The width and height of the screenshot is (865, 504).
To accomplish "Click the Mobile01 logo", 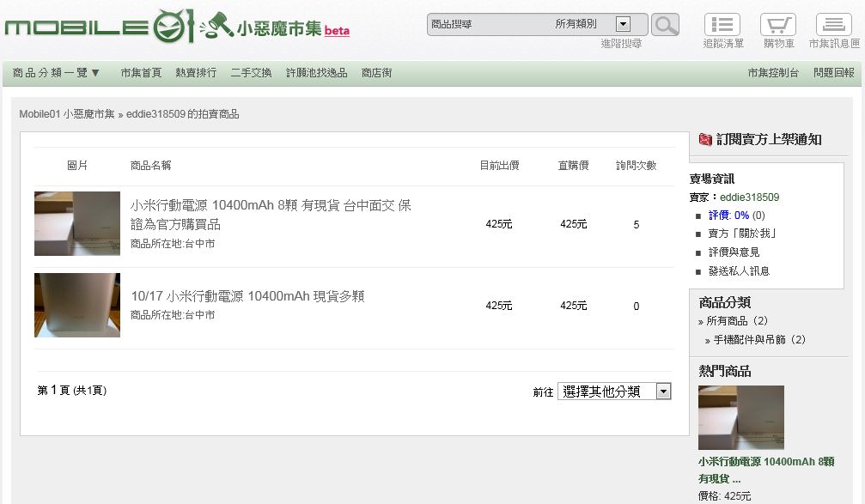I will coord(100,26).
